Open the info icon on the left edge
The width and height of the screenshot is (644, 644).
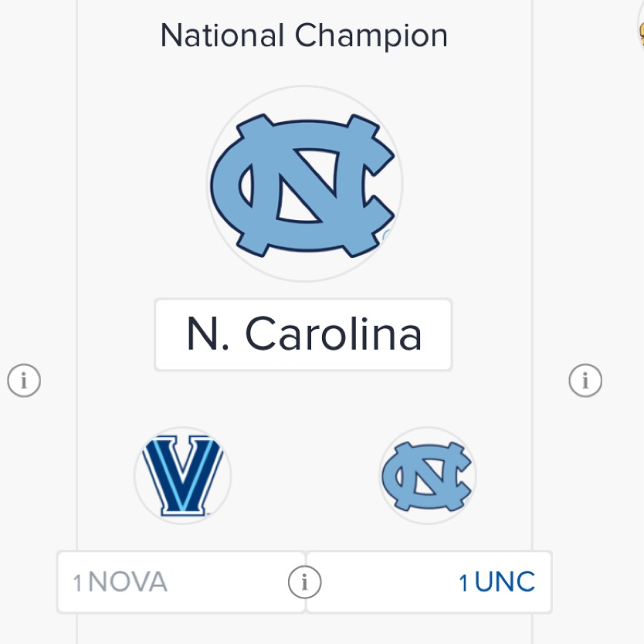[x=24, y=380]
